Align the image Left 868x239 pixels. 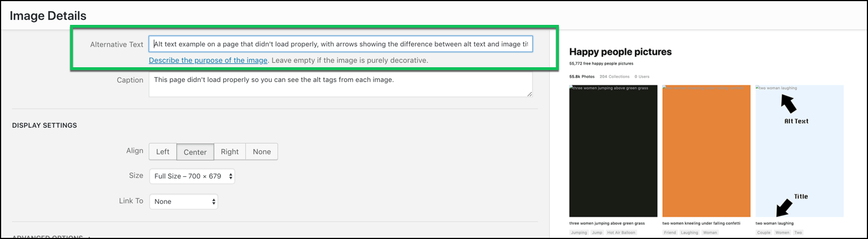(163, 151)
